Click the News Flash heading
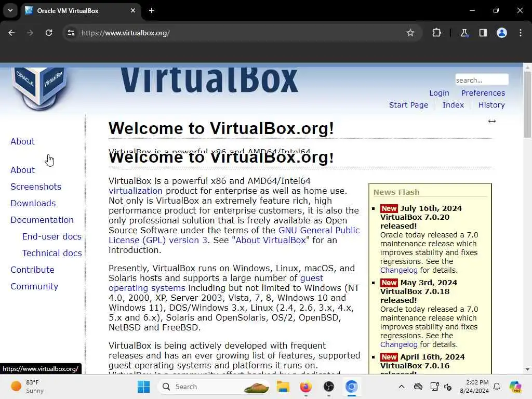532x399 pixels. [x=396, y=192]
